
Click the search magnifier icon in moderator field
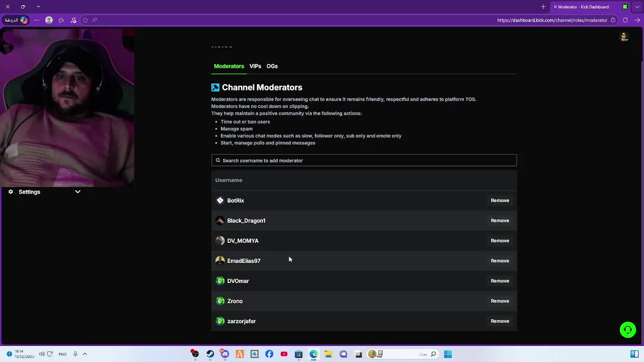[x=218, y=160]
